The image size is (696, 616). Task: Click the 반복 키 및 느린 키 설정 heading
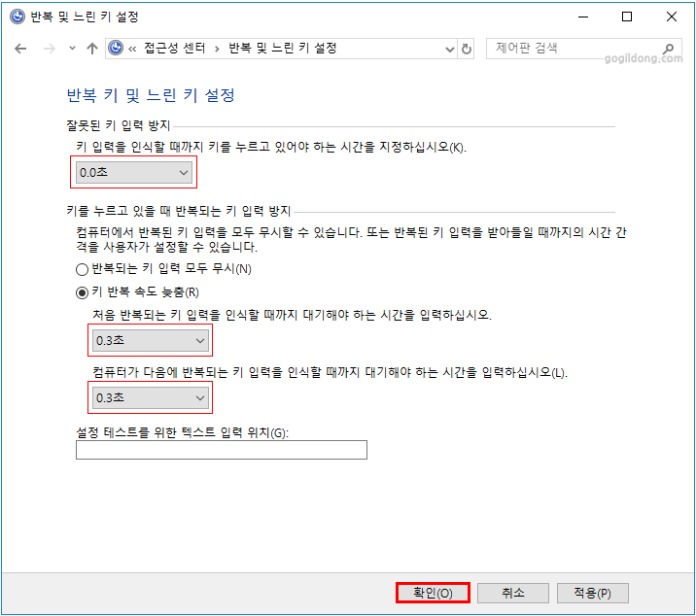pos(151,95)
